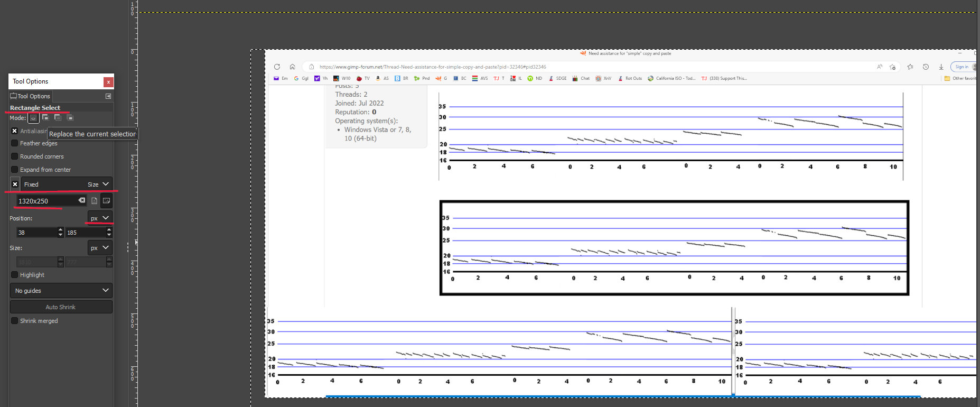The image size is (980, 407).
Task: Open the tool options panel menu arrow
Action: (x=108, y=96)
